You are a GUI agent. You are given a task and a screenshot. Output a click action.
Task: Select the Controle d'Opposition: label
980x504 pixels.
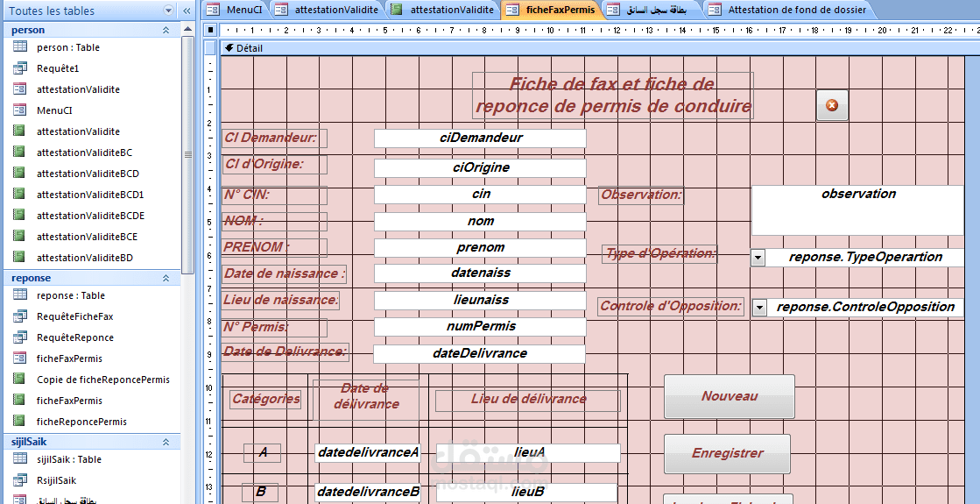point(671,307)
